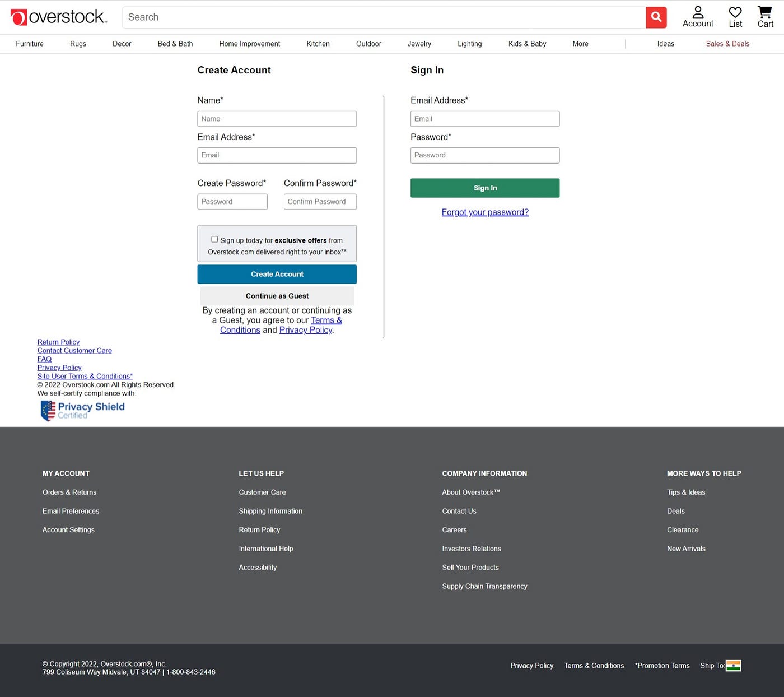784x697 pixels.
Task: Open Customer Care footer link
Action: coord(262,492)
